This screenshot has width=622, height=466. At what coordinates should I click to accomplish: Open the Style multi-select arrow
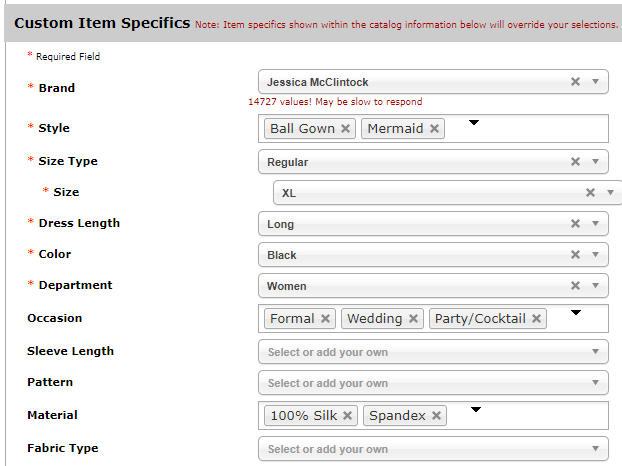[474, 123]
